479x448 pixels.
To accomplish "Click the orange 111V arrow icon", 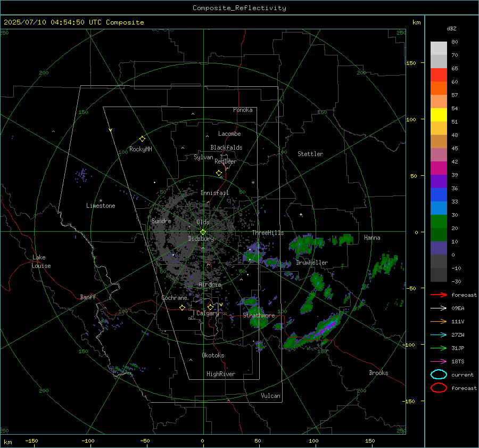I will 439,321.
